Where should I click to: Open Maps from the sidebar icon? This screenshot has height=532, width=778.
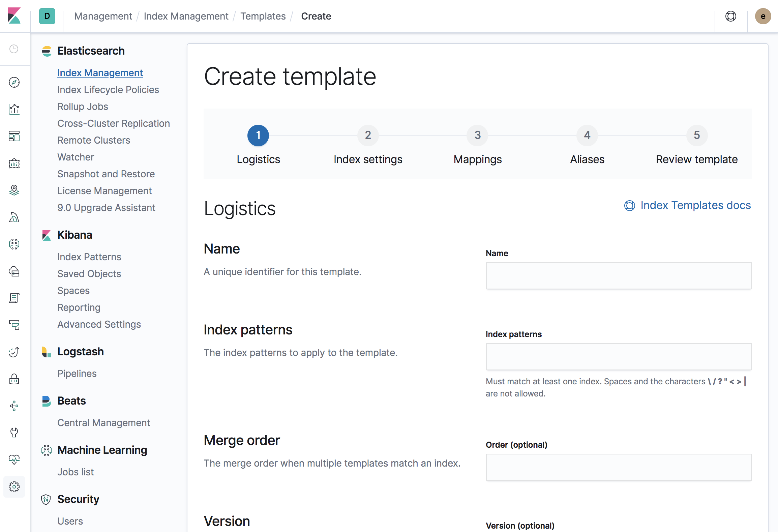pyautogui.click(x=14, y=190)
